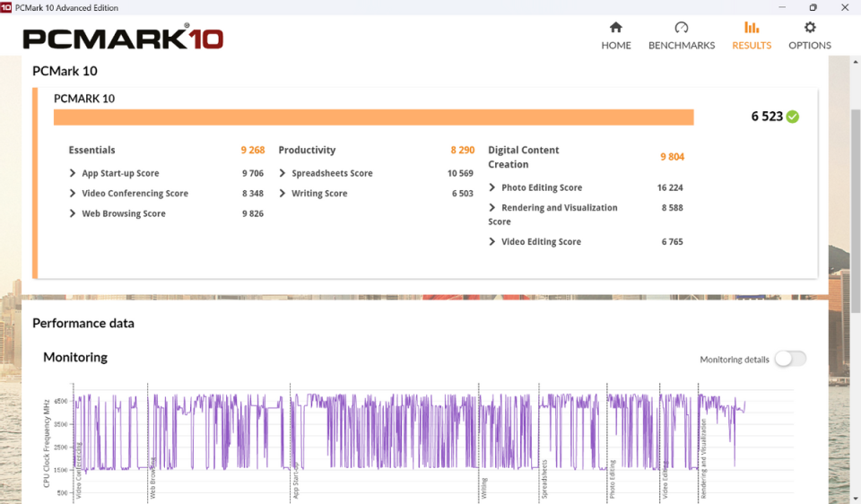The width and height of the screenshot is (861, 504).
Task: Click the orange PCMark 10 score bar
Action: coord(373,117)
